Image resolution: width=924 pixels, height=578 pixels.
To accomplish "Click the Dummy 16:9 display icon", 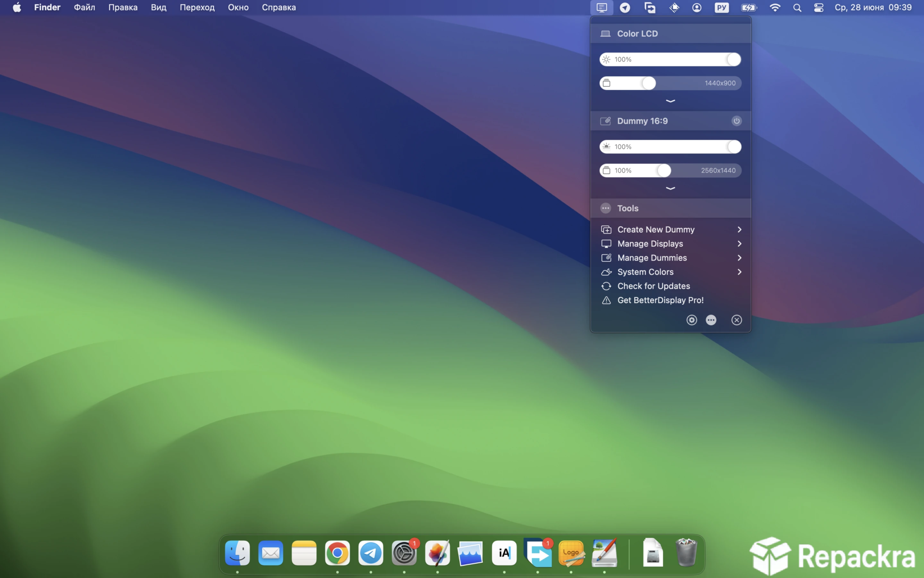I will click(x=605, y=121).
